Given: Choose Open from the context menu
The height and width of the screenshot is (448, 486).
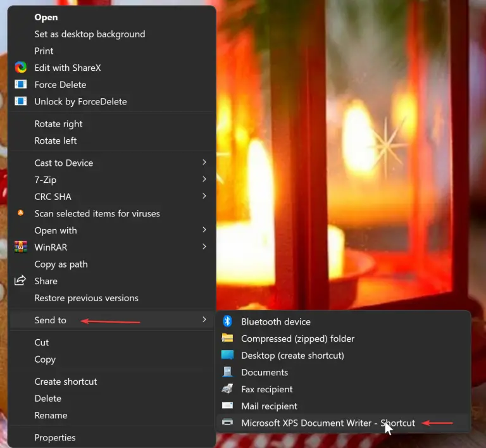Looking at the screenshot, I should 112,17.
